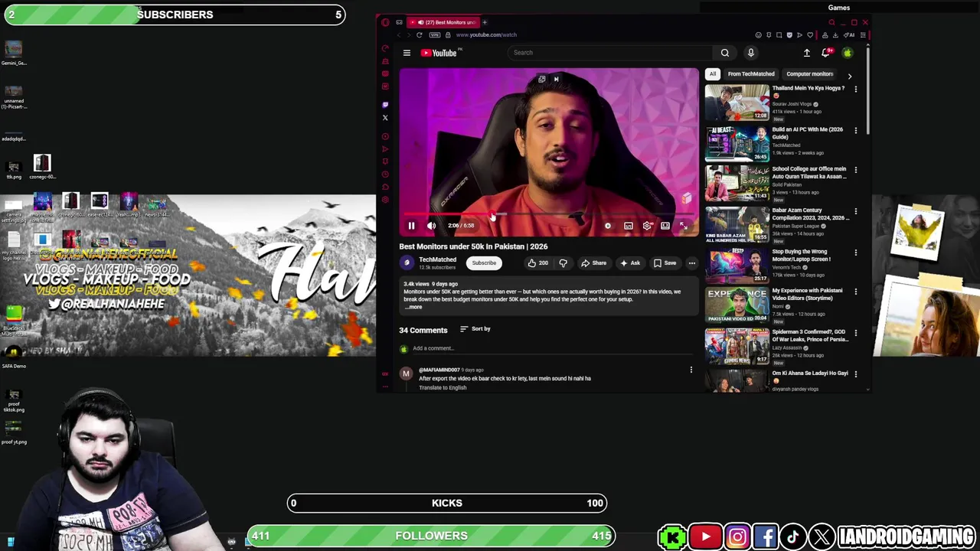
Task: Click the Share button
Action: 593,263
